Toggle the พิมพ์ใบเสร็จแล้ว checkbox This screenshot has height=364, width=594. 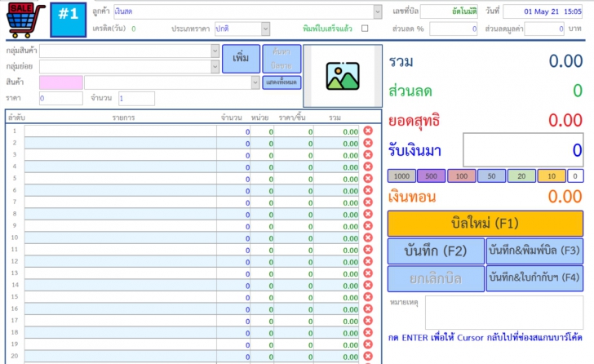[365, 29]
